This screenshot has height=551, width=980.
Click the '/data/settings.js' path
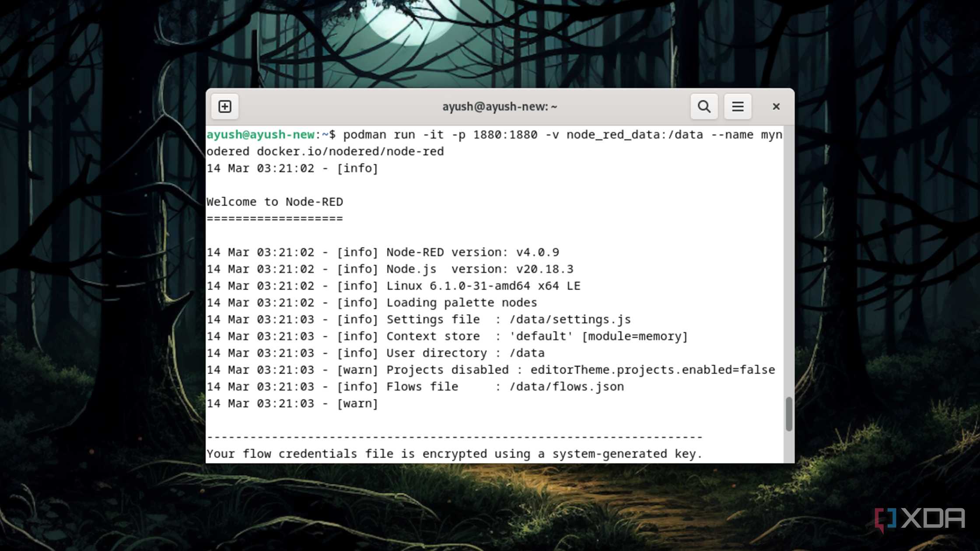point(570,319)
